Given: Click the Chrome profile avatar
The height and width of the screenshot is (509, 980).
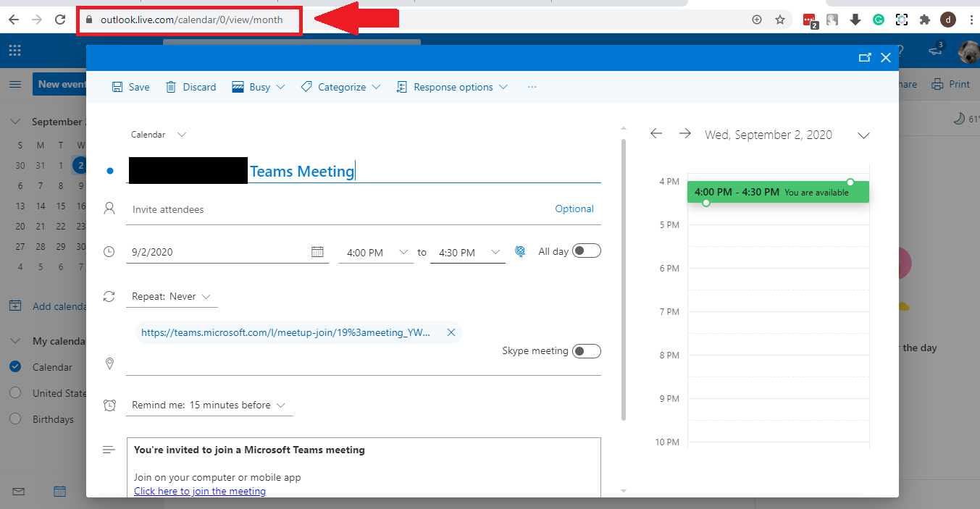Looking at the screenshot, I should tap(947, 20).
